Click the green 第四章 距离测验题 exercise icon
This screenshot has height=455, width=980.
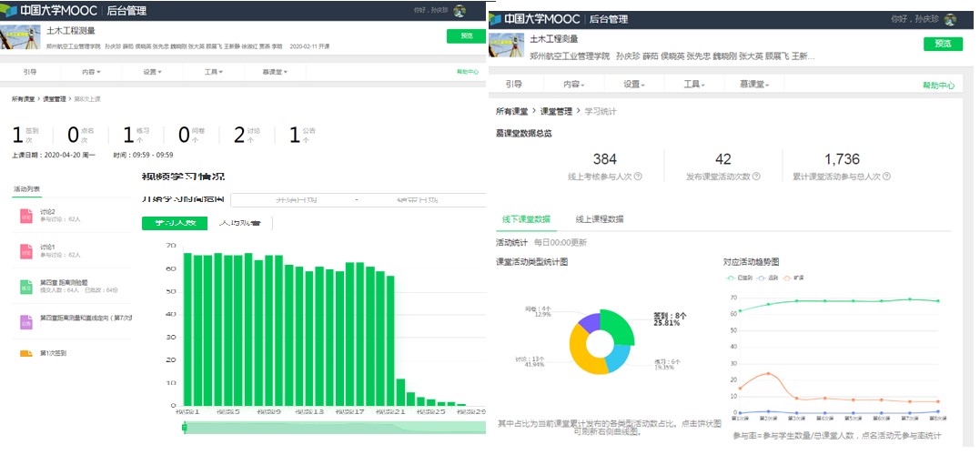[26, 287]
